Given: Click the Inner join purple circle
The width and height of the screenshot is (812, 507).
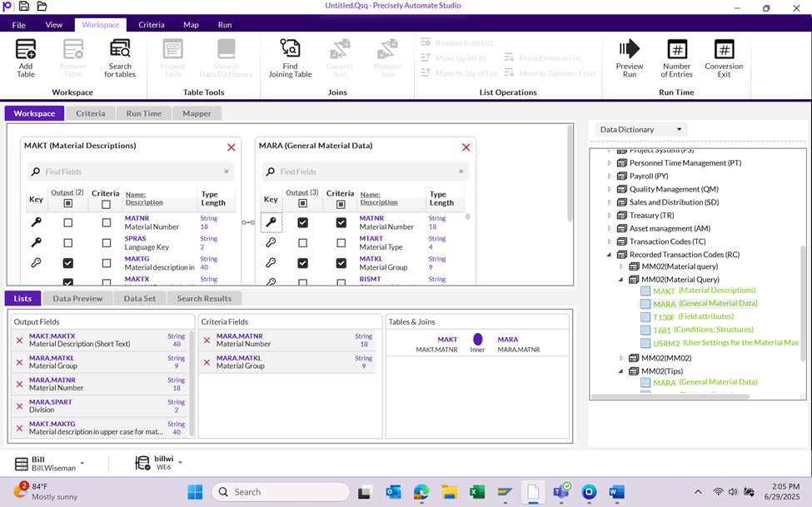Looking at the screenshot, I should coord(478,340).
